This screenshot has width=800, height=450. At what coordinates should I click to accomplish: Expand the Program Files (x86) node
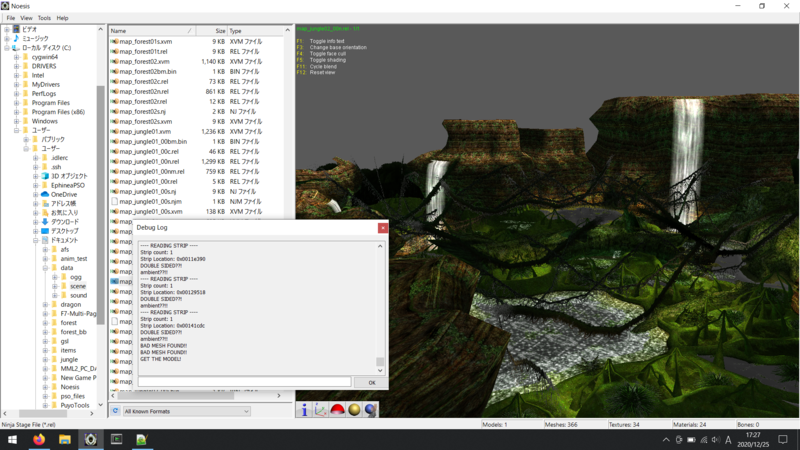click(x=16, y=112)
